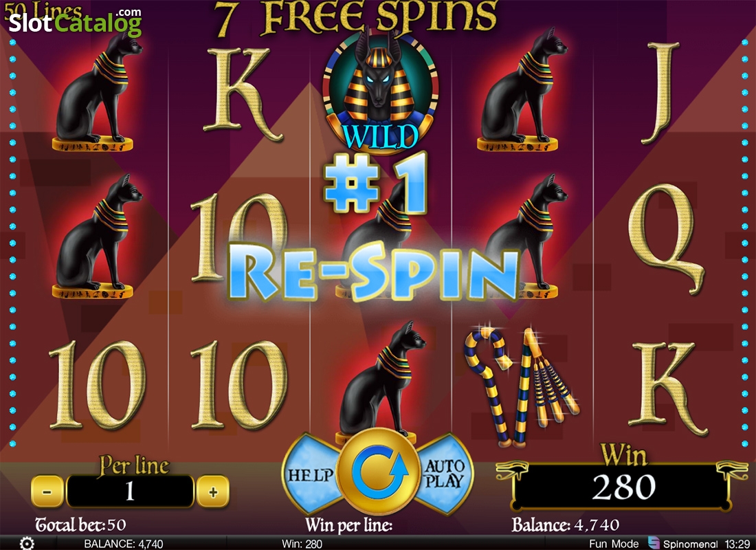
Task: Open the HELP panel
Action: [311, 475]
